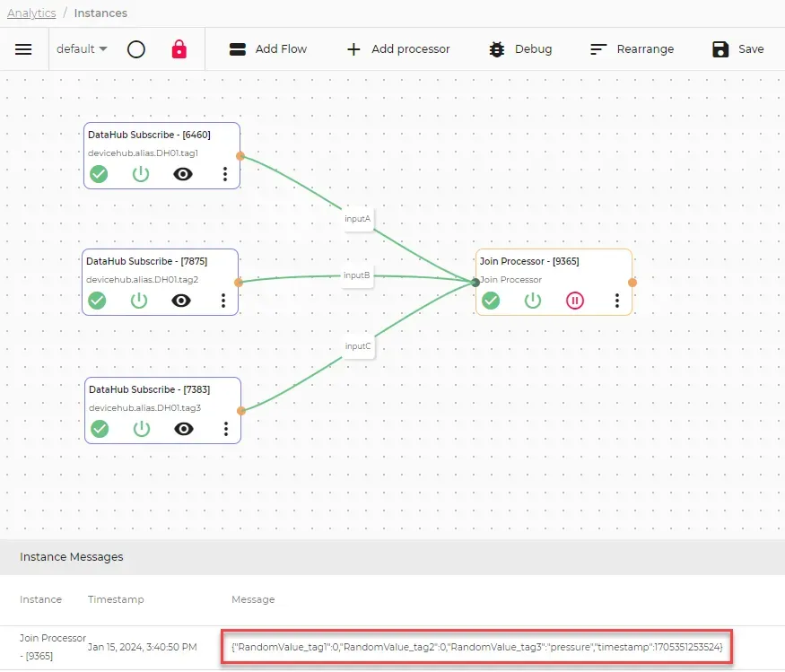Screen dimensions: 785x672
Task: Go to the Analytics breadcrumb link
Action: [31, 13]
